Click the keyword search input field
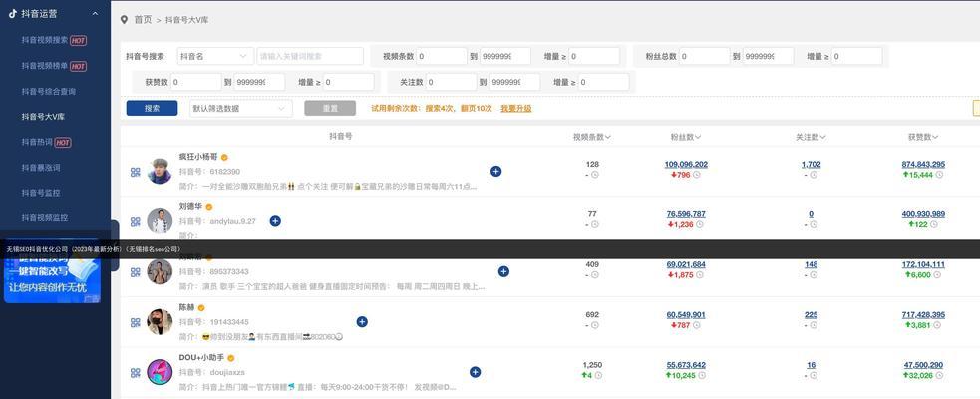 (310, 56)
